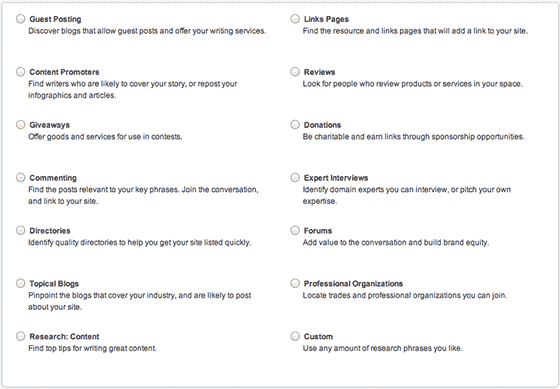Select the Directories radio button

pos(21,230)
